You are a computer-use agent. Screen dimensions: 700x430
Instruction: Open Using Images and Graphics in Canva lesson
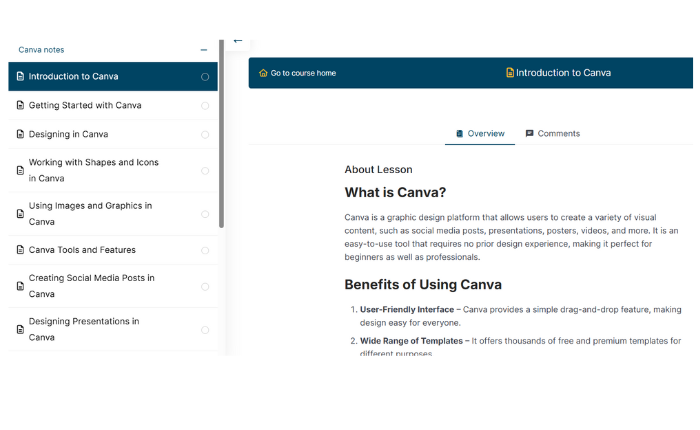click(x=113, y=214)
